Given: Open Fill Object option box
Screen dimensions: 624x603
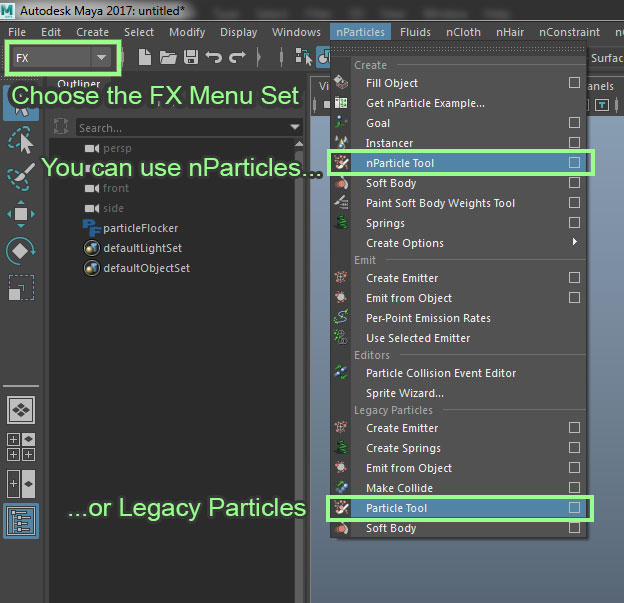Looking at the screenshot, I should pos(574,82).
